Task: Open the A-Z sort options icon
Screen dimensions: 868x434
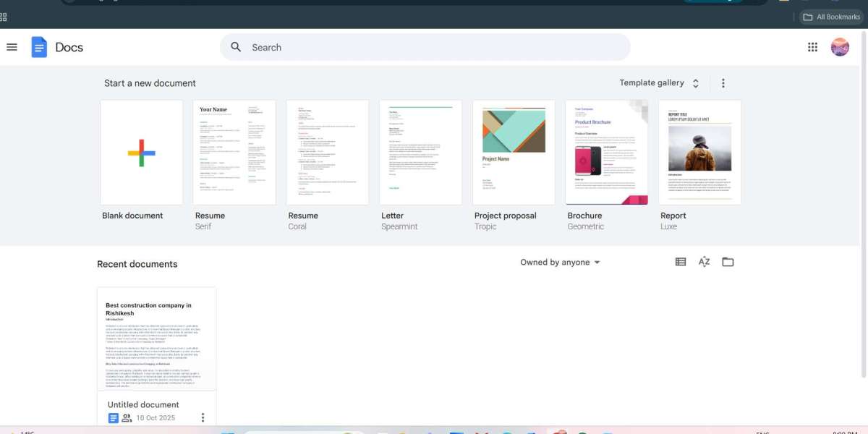Action: pos(704,262)
